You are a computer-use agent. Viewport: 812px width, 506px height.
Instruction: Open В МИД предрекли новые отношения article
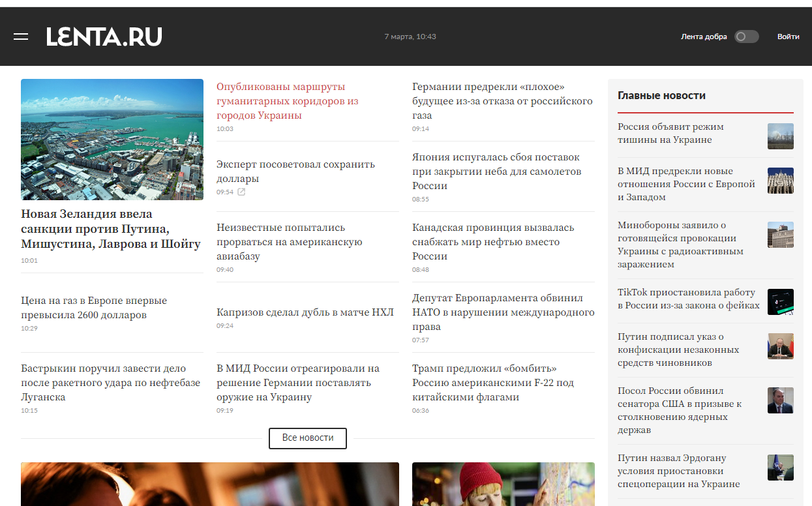(686, 184)
